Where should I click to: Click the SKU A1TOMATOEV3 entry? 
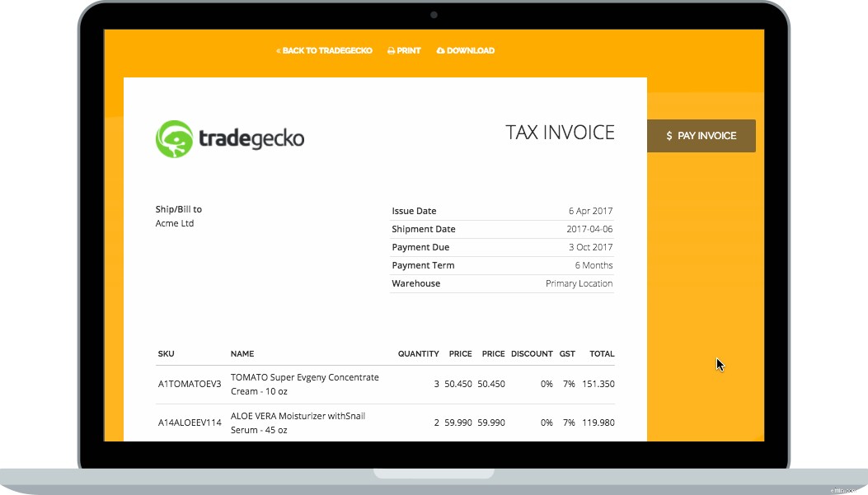pyautogui.click(x=190, y=384)
